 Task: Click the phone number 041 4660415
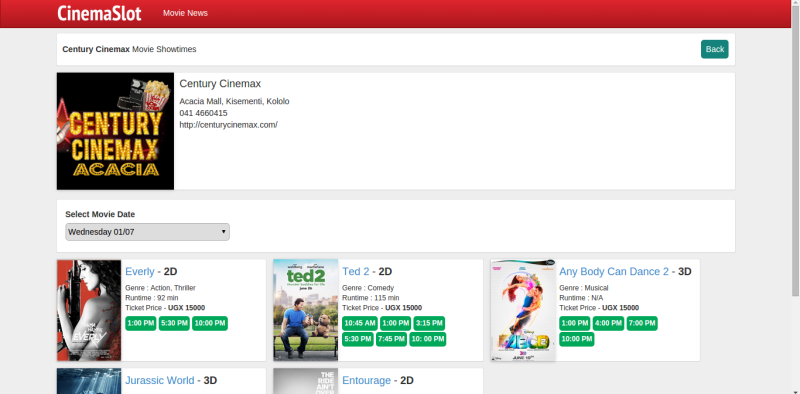[x=204, y=113]
